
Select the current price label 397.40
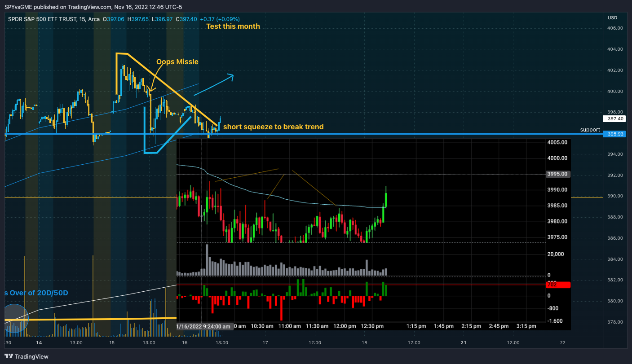(614, 119)
